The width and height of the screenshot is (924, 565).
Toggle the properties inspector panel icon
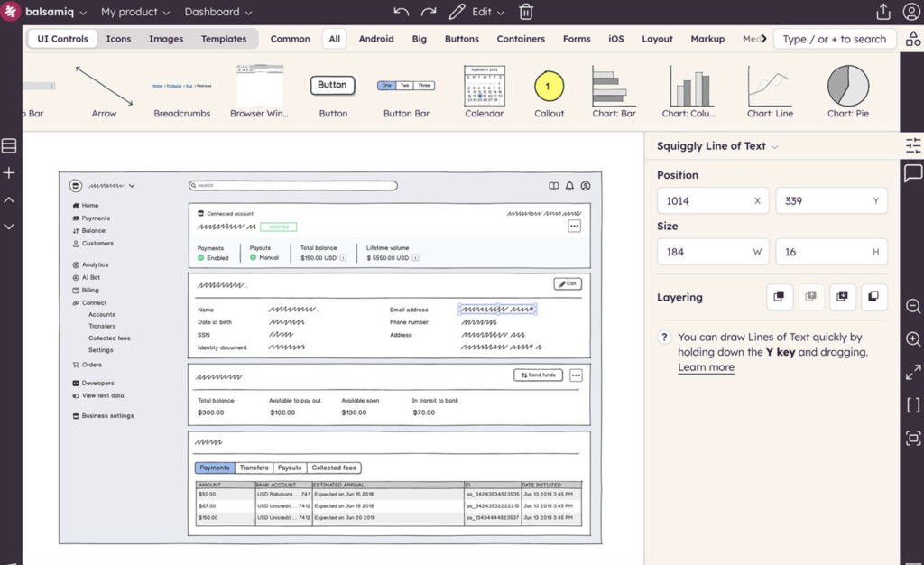(x=913, y=145)
